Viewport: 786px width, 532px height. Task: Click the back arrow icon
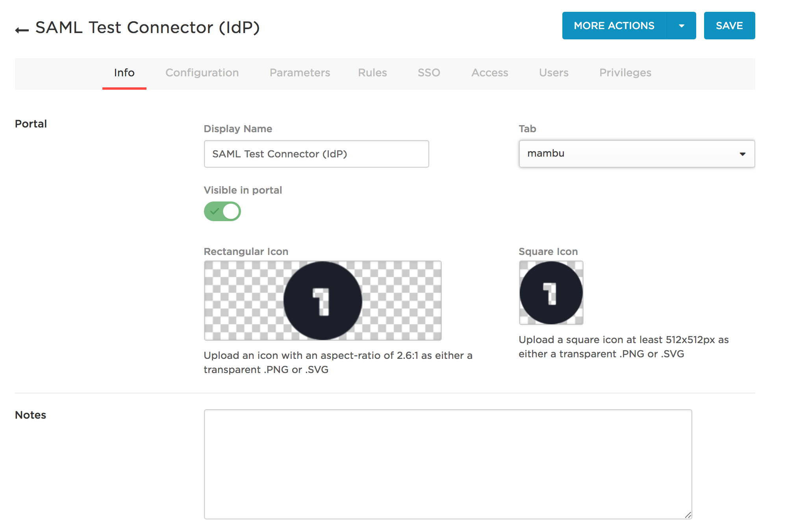click(x=22, y=30)
